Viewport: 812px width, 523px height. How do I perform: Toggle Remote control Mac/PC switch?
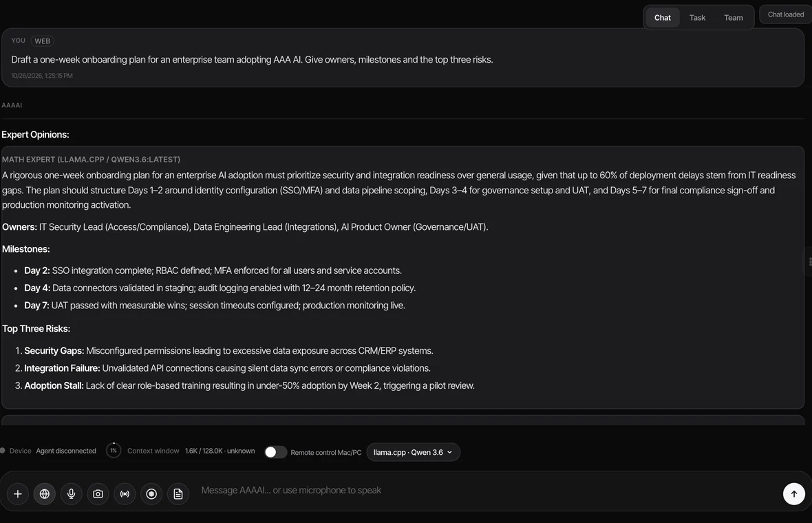[x=275, y=452]
